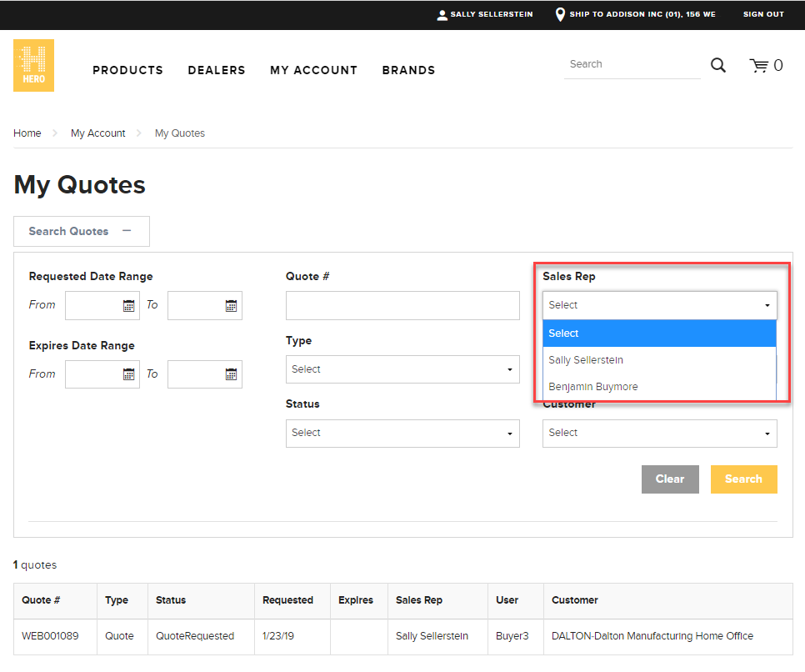805x672 pixels.
Task: Choose Sally Sellerstein from Sales Rep list
Action: click(x=659, y=360)
